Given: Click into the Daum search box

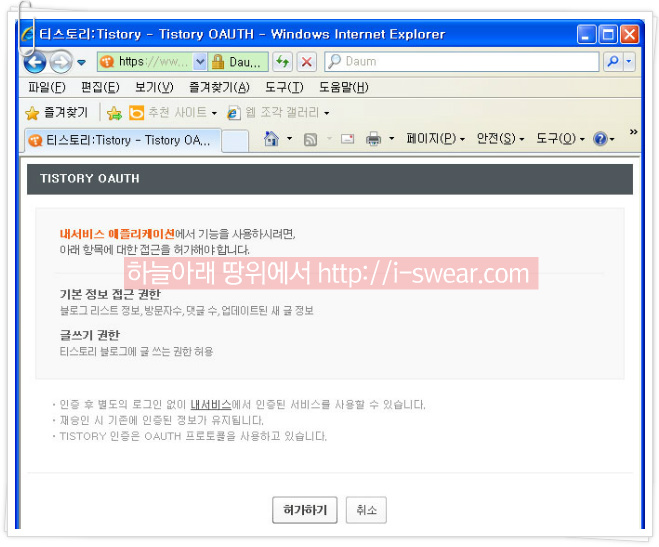Looking at the screenshot, I should (x=462, y=62).
